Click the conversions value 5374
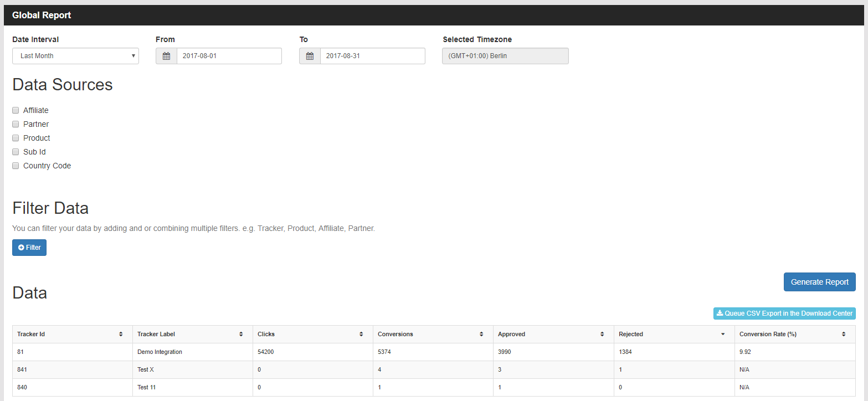This screenshot has width=868, height=401. click(x=386, y=352)
